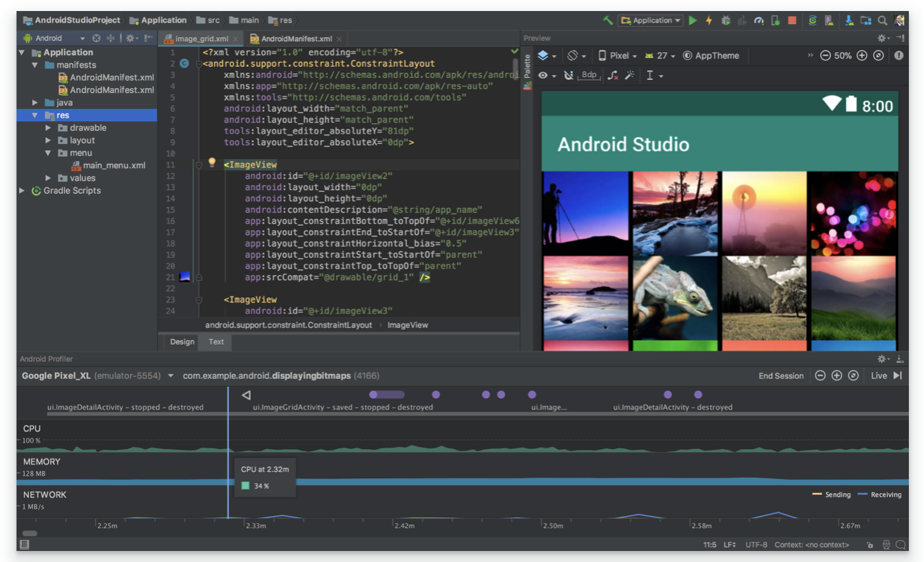The width and height of the screenshot is (924, 562).
Task: Switch to the image_grid.xml editor tab
Action: 201,39
